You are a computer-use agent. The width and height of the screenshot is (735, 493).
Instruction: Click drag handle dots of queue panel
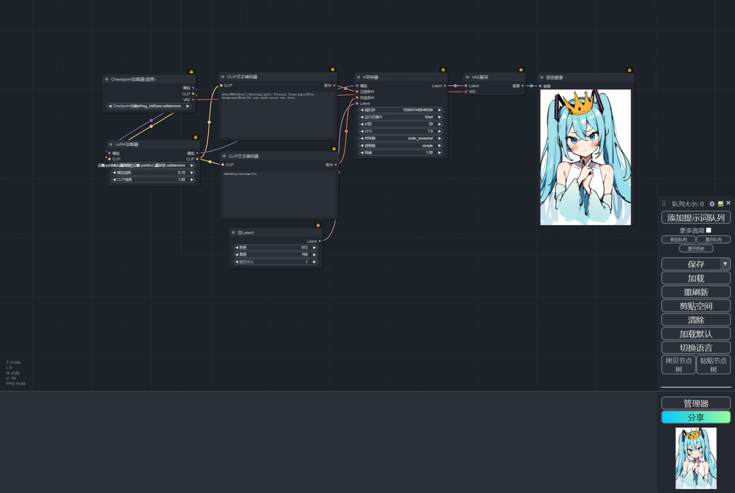point(663,204)
